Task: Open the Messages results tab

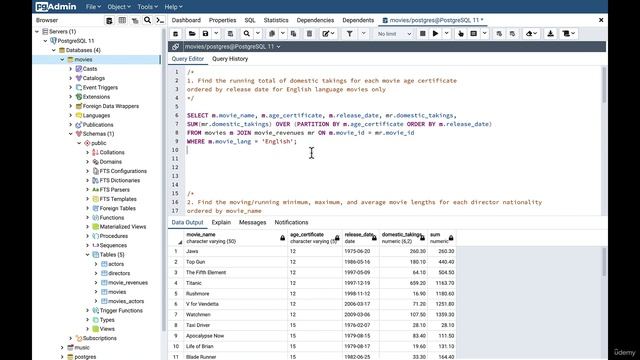Action: click(x=253, y=222)
